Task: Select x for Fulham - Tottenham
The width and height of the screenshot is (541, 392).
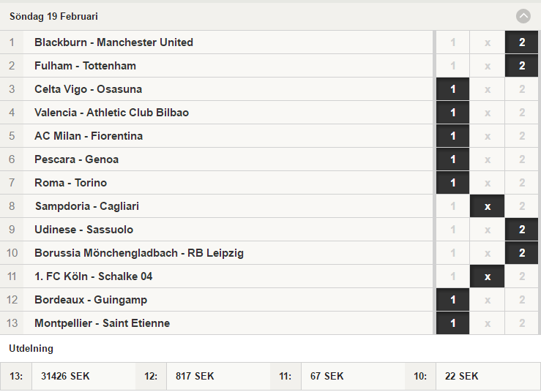Action: click(x=487, y=66)
